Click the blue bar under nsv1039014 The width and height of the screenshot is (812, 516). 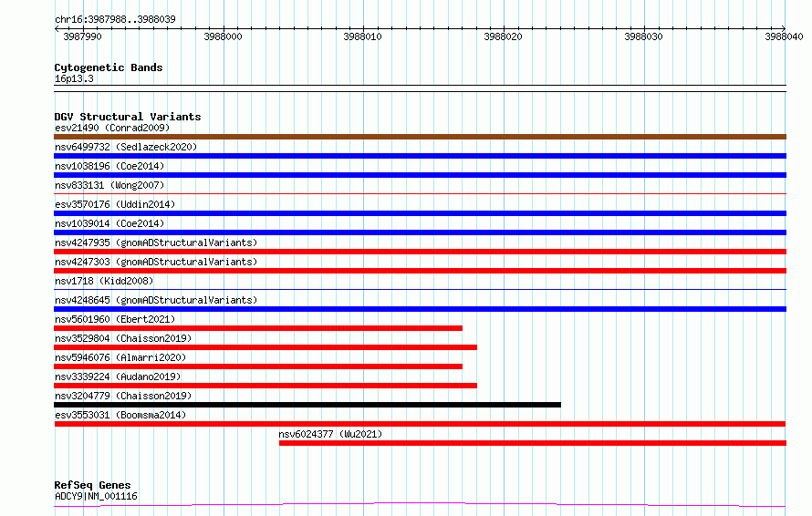420,232
